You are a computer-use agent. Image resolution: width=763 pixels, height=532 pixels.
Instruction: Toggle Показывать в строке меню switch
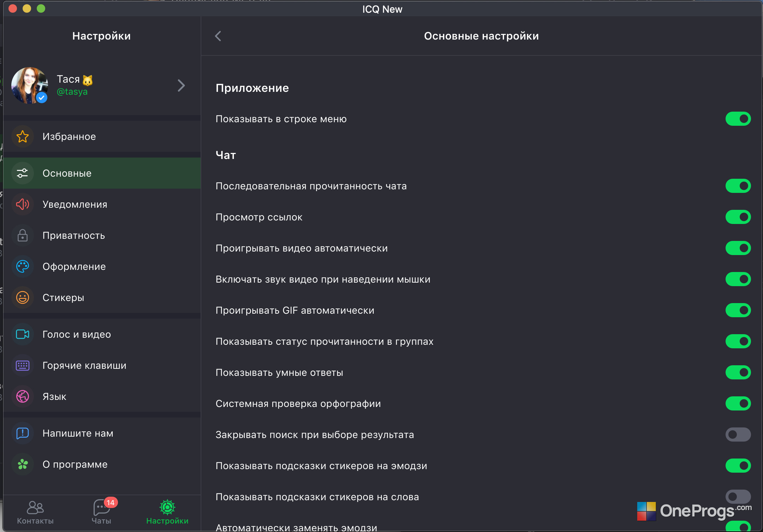pos(738,119)
